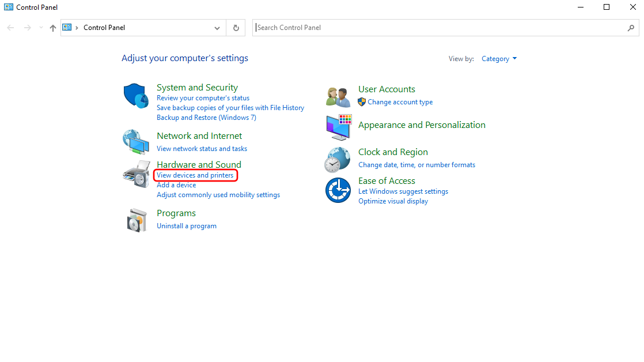This screenshot has height=362, width=644.
Task: Open the User Accounts people icon
Action: tap(338, 97)
